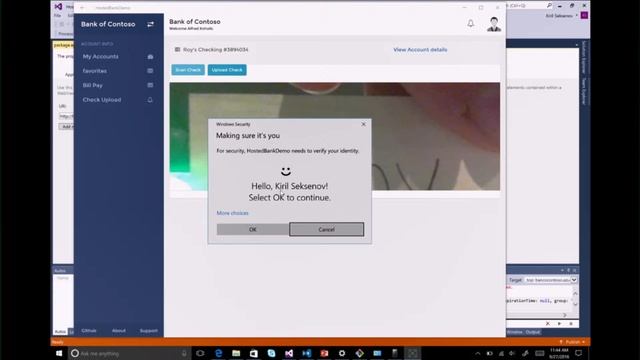Click the icon beside Bill Pay
Image resolution: width=640 pixels, height=360 pixels.
[x=150, y=85]
